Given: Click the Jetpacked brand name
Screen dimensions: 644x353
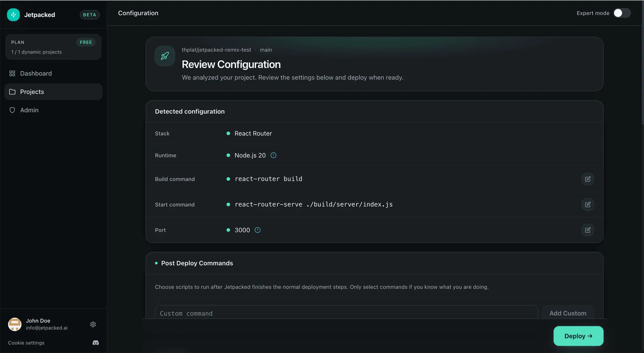Looking at the screenshot, I should 40,15.
